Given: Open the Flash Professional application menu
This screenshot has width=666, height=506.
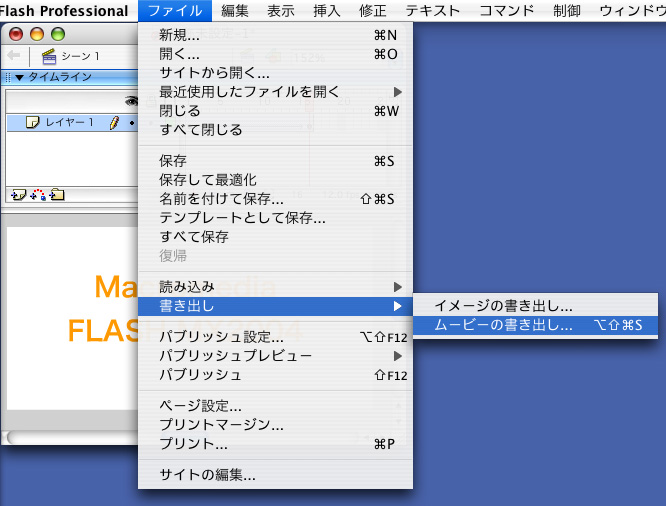Looking at the screenshot, I should click(x=64, y=11).
